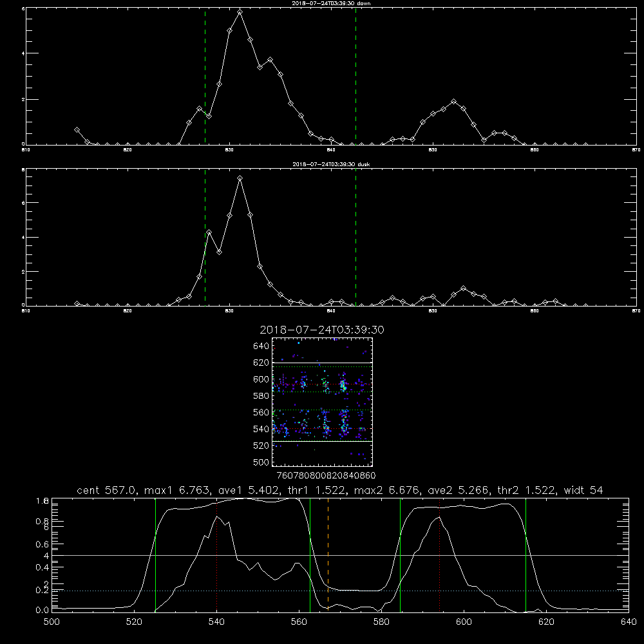
Task: Click the dawn plot y-axis label '4'
Action: pos(23,53)
